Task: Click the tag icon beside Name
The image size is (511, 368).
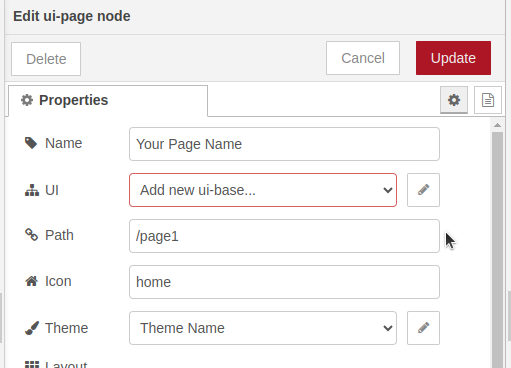Action: tap(31, 143)
